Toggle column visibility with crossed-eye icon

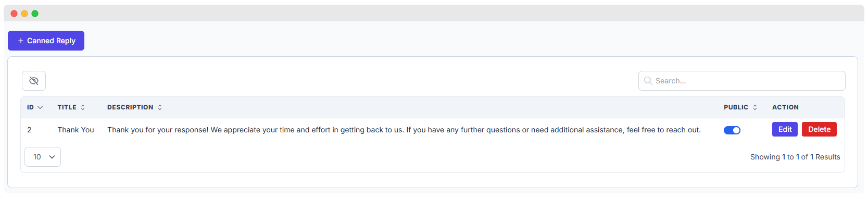(34, 81)
